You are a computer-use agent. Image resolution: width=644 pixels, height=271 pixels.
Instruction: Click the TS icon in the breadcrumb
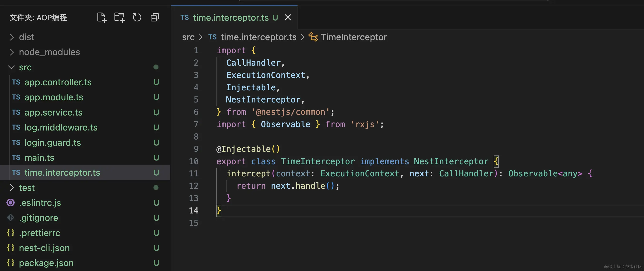tap(212, 37)
